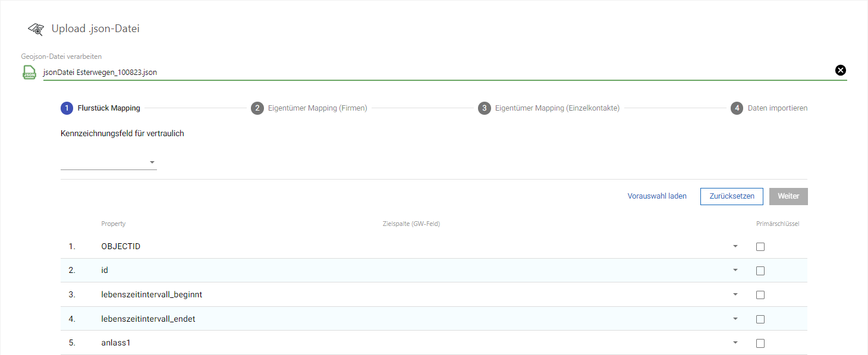Viewport: 868px width, 355px height.
Task: Mark id as Primärschlüssel checkbox
Action: click(760, 271)
